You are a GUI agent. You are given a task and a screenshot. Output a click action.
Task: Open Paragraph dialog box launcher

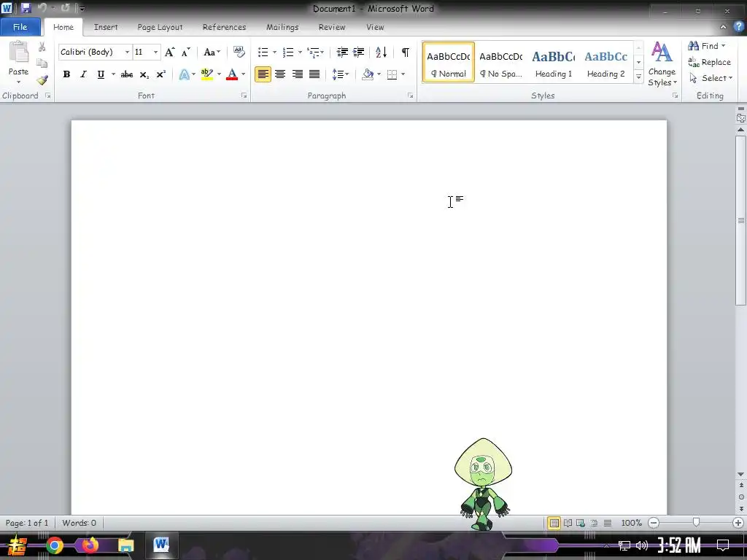[411, 96]
